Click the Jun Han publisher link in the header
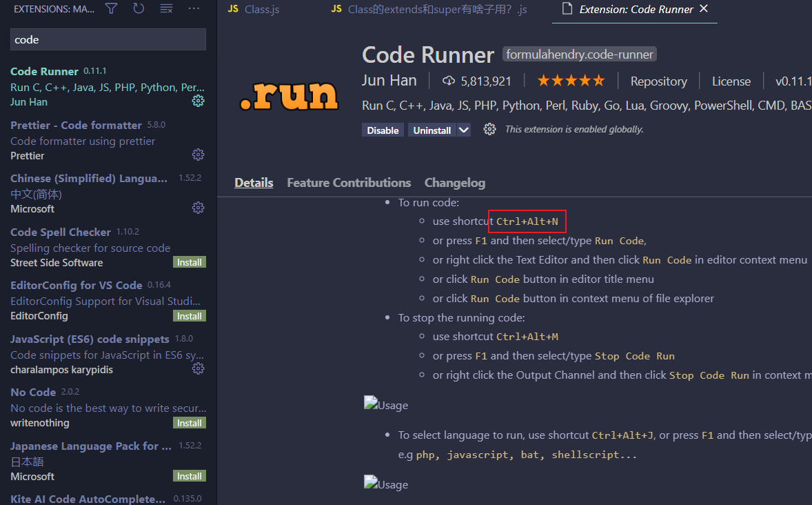 tap(389, 80)
